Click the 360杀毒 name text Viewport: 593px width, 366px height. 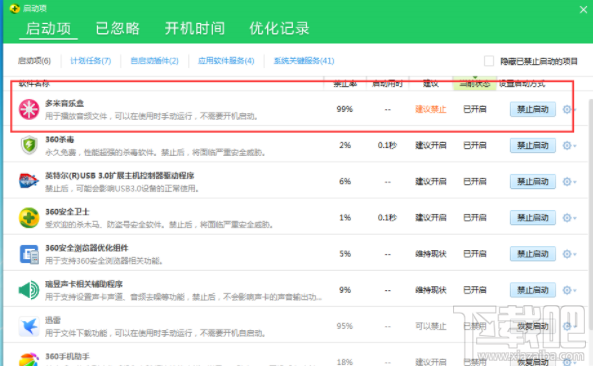(x=59, y=140)
